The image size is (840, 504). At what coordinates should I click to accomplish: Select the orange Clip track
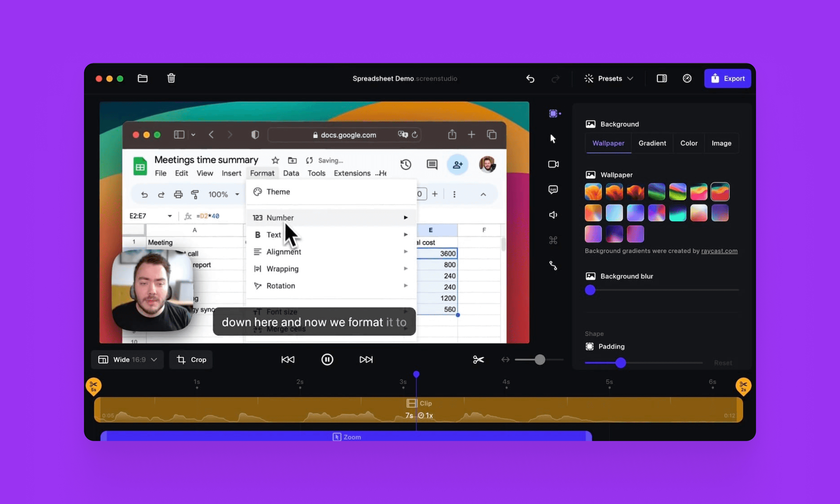pos(418,409)
